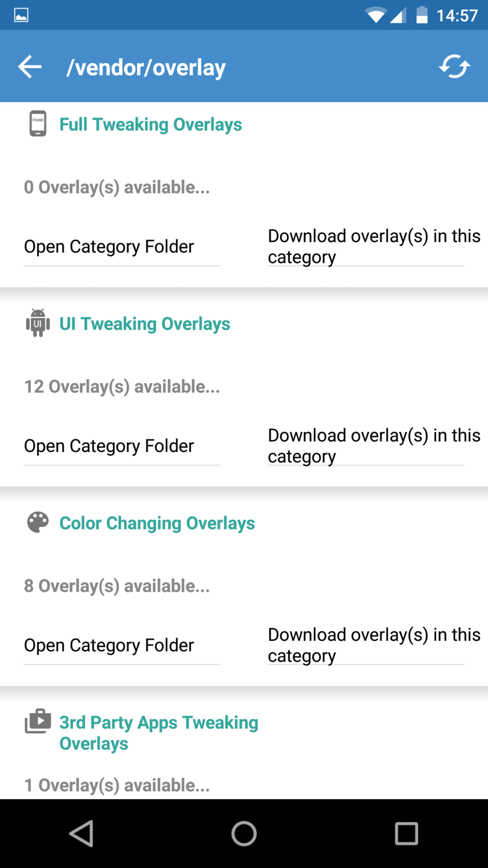Tap the back arrow in the header

pos(30,67)
